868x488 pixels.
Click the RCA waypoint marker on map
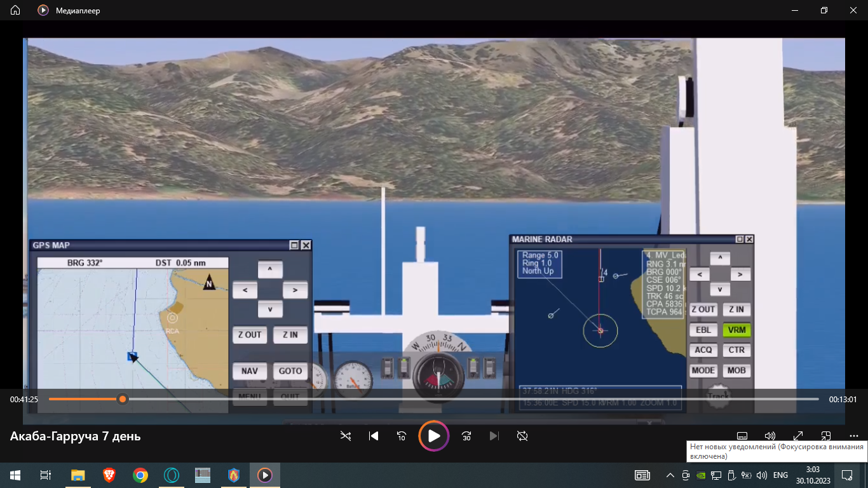point(172,318)
